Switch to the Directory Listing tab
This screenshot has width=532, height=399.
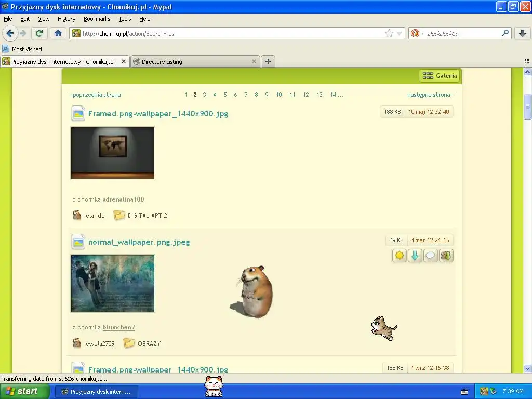pos(194,62)
